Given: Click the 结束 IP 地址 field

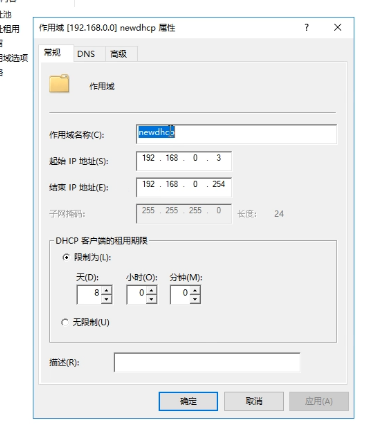Looking at the screenshot, I should (x=184, y=187).
